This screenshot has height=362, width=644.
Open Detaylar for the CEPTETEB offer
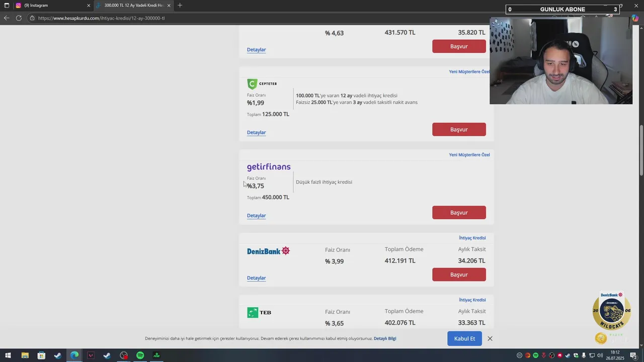[256, 133]
